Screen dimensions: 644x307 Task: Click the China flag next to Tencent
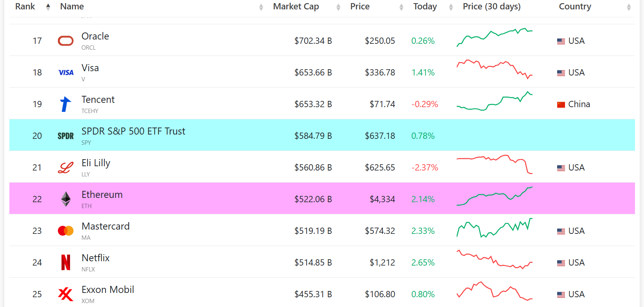tap(561, 104)
